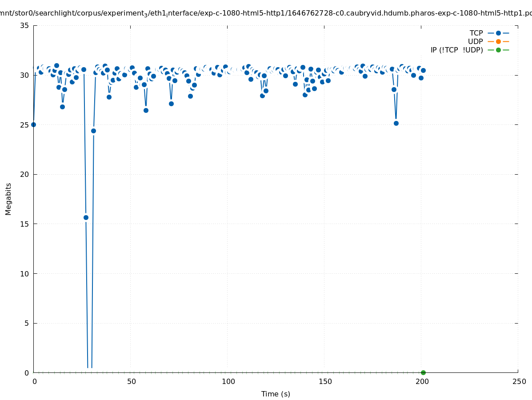The height and width of the screenshot is (400, 532).
Task: Pick the lowest TCP dip point near 186 seconds
Action: pyautogui.click(x=396, y=123)
